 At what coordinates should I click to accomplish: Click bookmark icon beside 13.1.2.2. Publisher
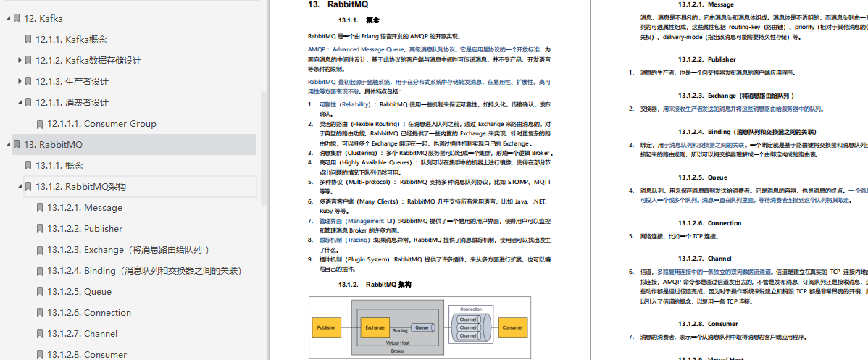pyautogui.click(x=40, y=229)
